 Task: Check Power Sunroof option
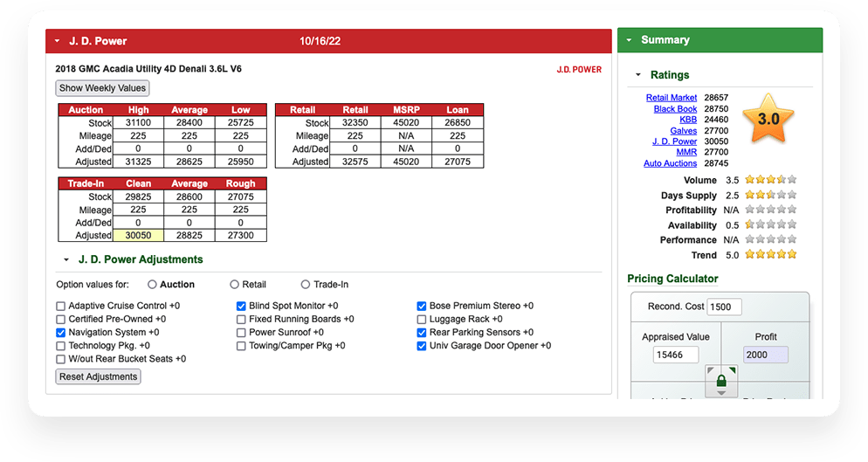(241, 333)
